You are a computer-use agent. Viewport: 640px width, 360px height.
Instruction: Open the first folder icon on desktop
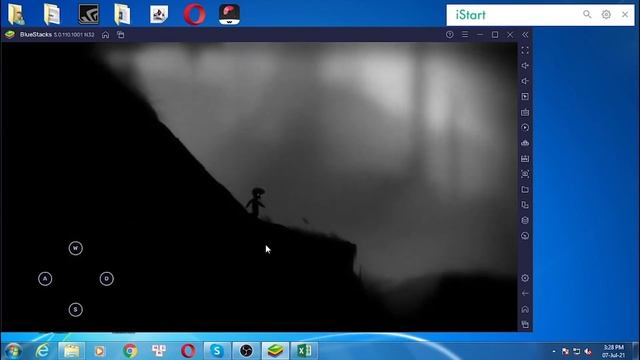[x=16, y=14]
